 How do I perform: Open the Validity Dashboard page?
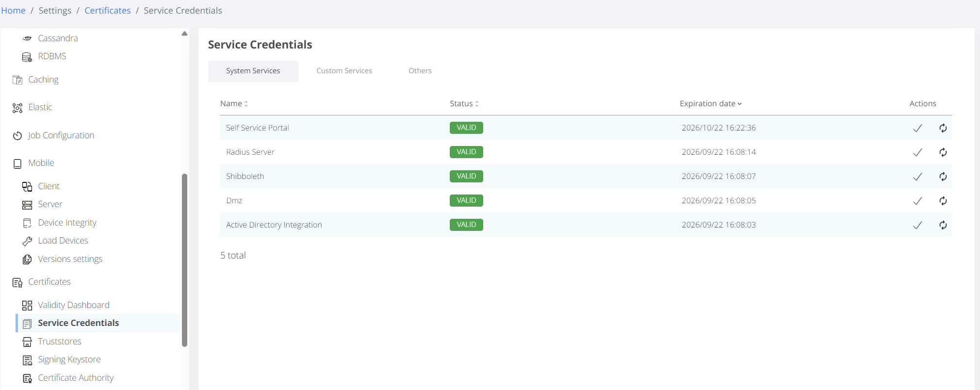coord(73,305)
